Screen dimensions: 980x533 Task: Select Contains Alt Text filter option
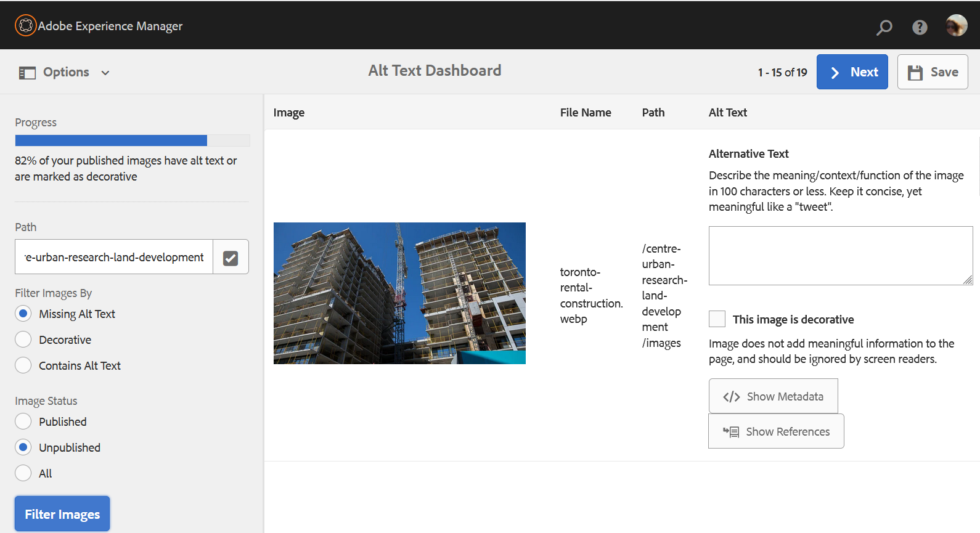click(x=23, y=365)
